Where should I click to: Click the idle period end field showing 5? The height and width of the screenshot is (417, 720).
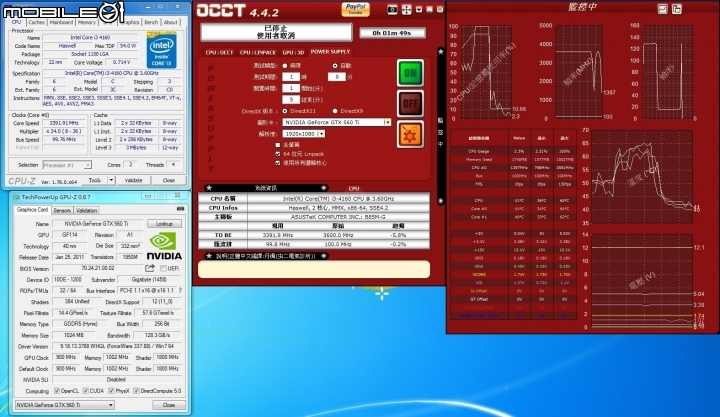[291, 99]
